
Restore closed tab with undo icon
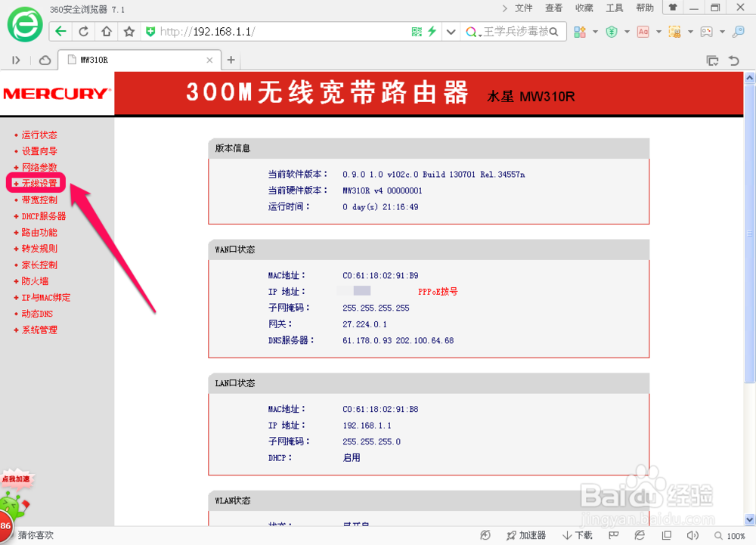pyautogui.click(x=734, y=60)
